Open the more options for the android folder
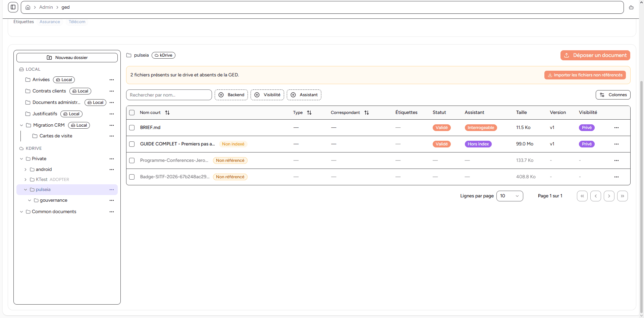 112,170
